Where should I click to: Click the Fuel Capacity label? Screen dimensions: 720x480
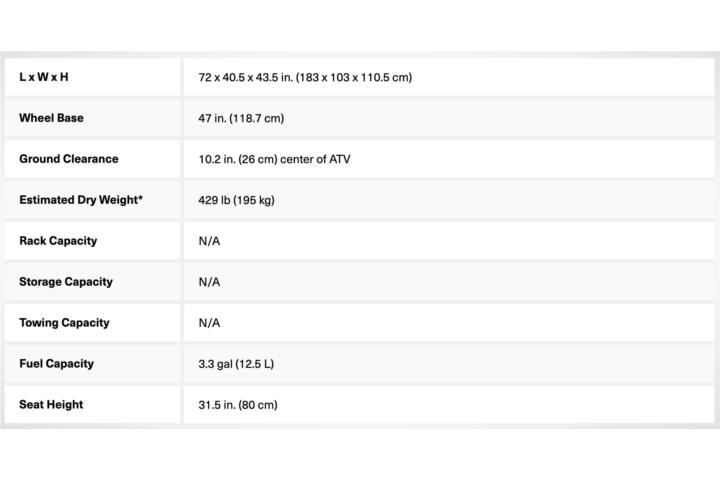(x=56, y=363)
